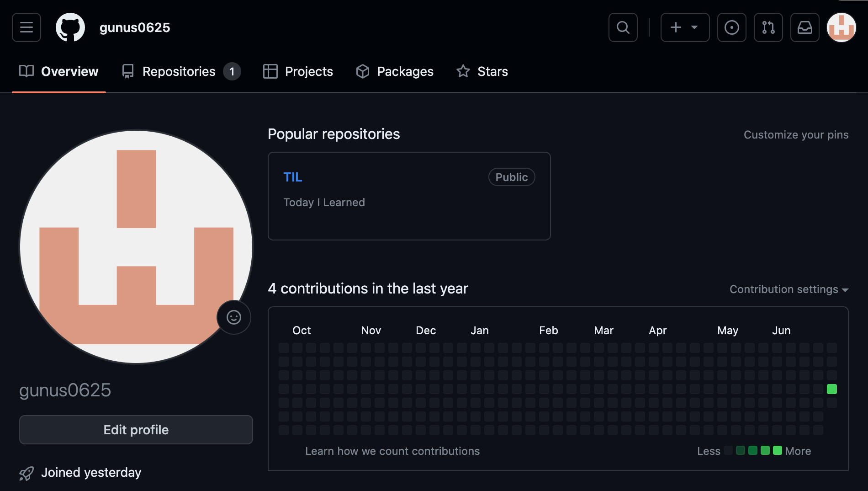The width and height of the screenshot is (868, 491).
Task: Click the brightest legend square beside More
Action: (x=778, y=450)
